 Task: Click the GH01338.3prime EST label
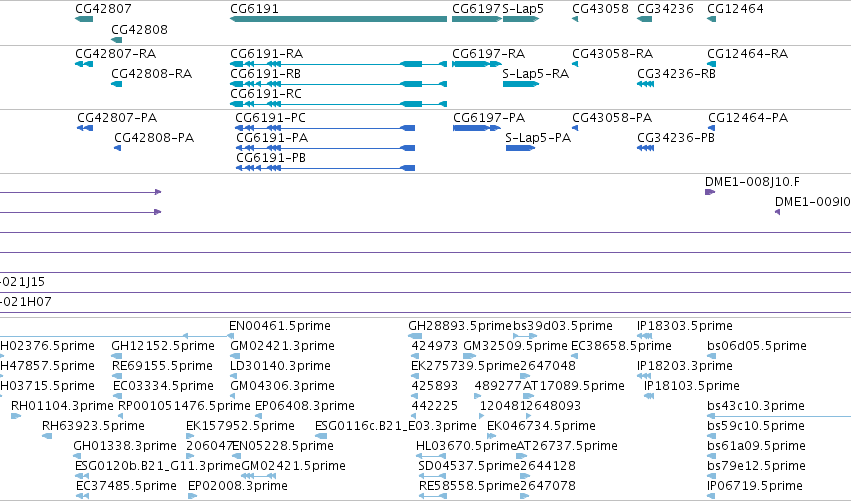click(125, 446)
